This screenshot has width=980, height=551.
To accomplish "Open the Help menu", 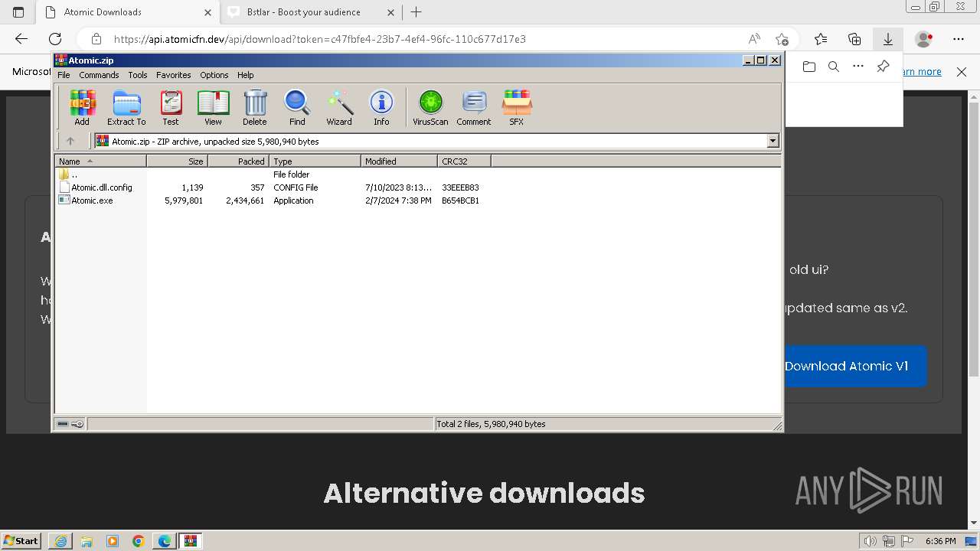I will pyautogui.click(x=245, y=75).
